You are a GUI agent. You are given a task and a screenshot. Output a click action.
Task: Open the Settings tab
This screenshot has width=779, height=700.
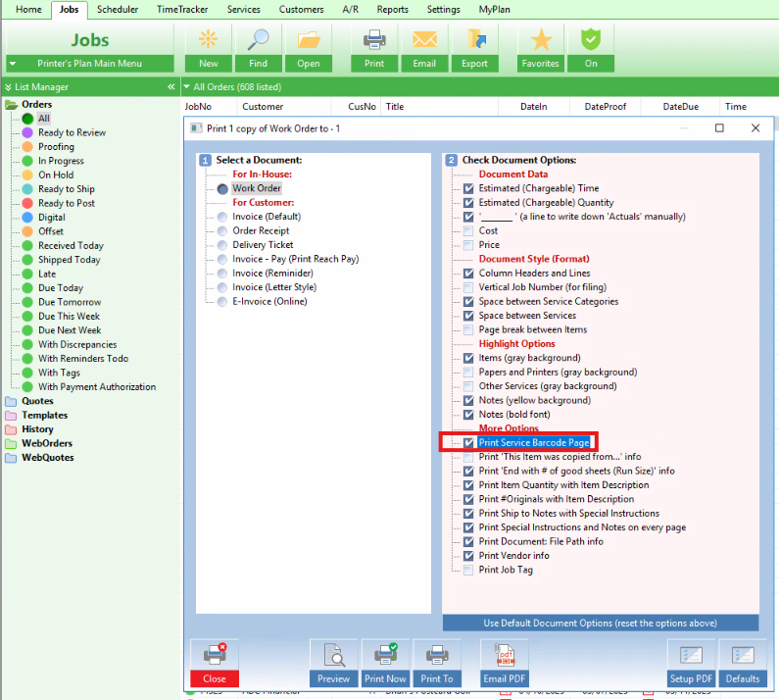pos(443,10)
